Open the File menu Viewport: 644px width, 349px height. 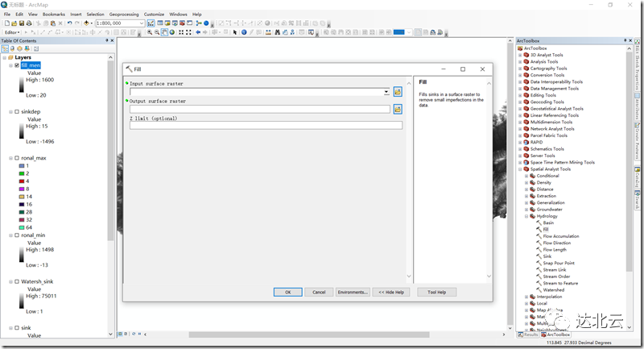pyautogui.click(x=7, y=15)
